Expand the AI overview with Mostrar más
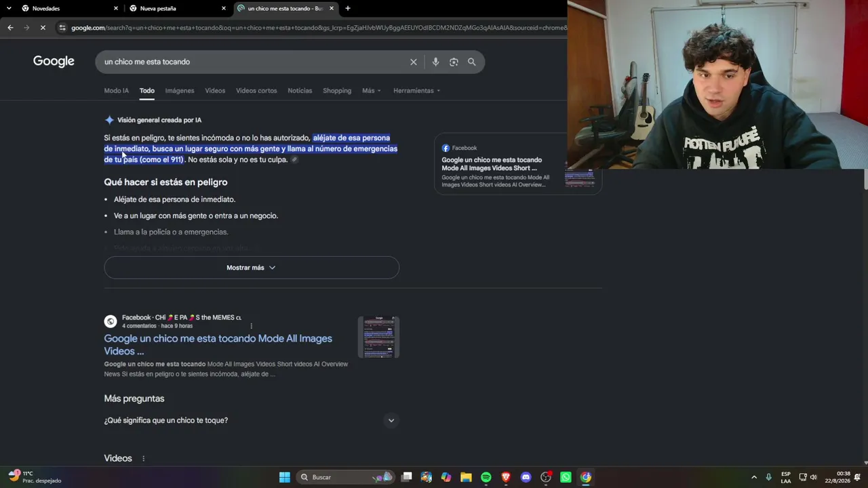 click(252, 268)
